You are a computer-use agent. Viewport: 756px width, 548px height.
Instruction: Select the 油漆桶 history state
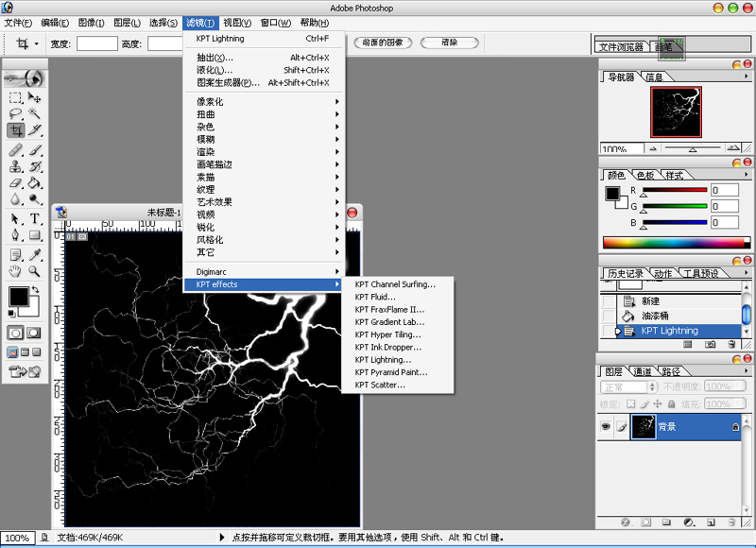pos(679,317)
